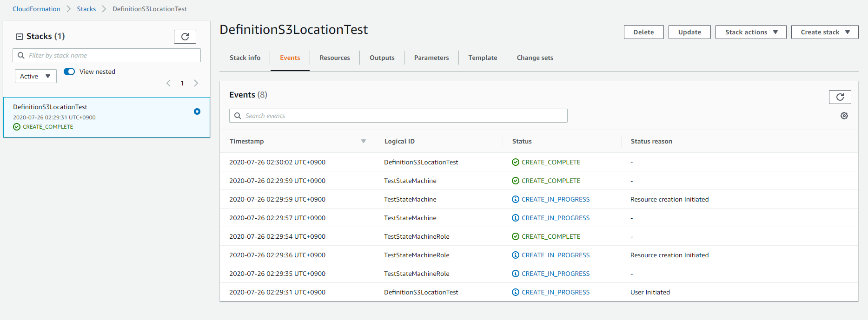868x320 pixels.
Task: Open Create stack dropdown
Action: (825, 32)
